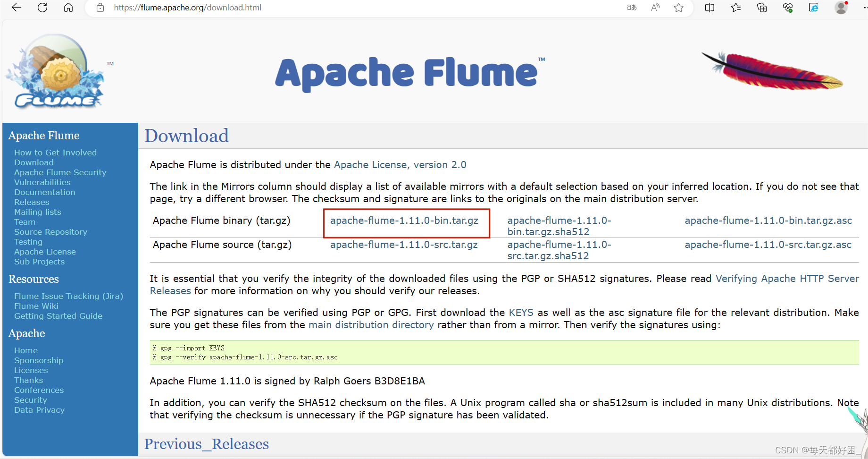
Task: Open main distribution directory link
Action: [371, 325]
